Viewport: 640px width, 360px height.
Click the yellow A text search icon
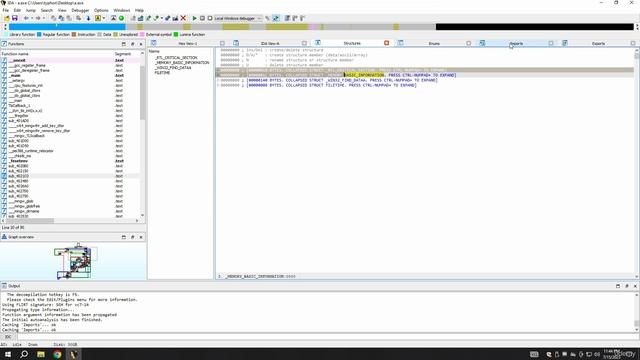coord(98,18)
